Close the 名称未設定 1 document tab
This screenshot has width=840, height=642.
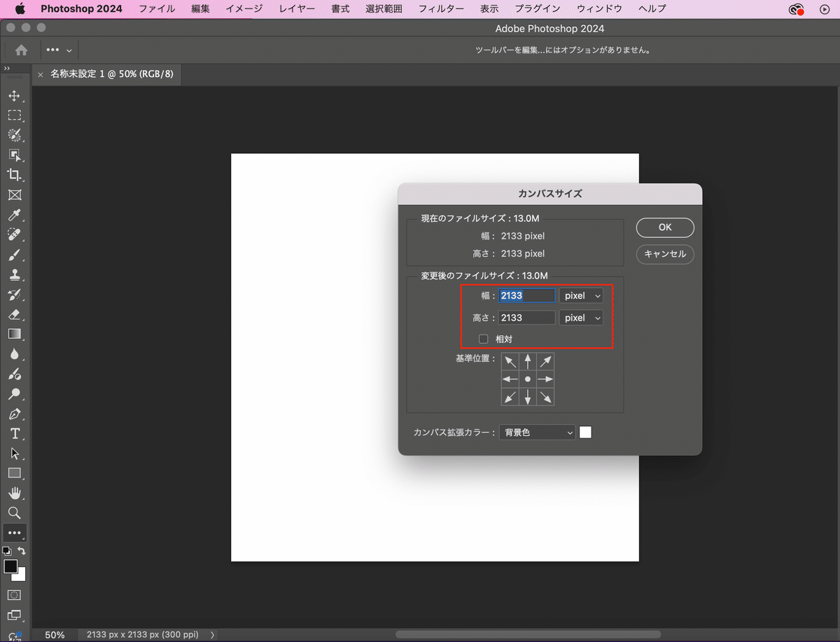point(41,74)
